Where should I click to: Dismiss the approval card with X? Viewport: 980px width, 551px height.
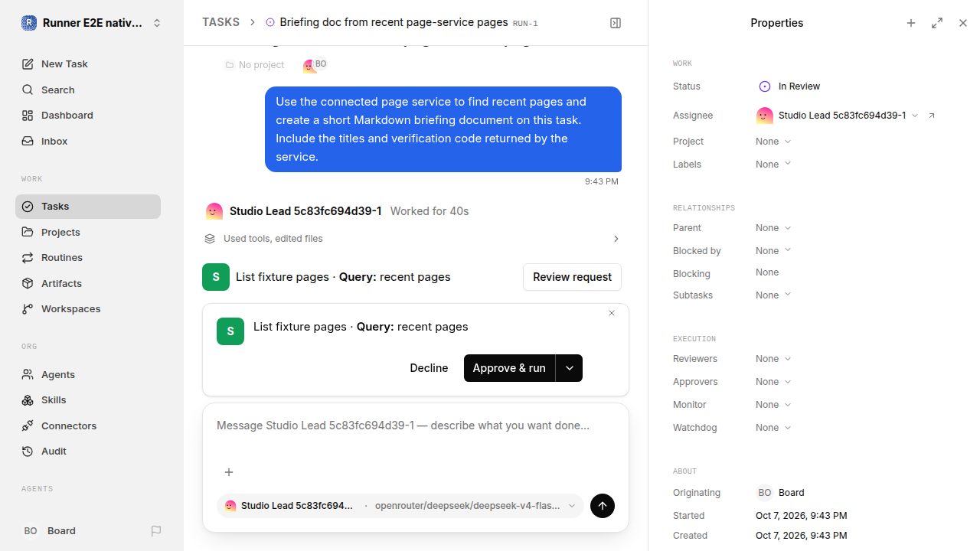pyautogui.click(x=612, y=313)
